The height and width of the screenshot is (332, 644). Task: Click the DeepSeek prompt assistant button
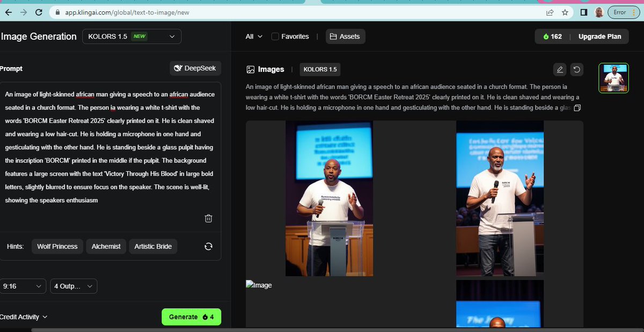click(195, 69)
